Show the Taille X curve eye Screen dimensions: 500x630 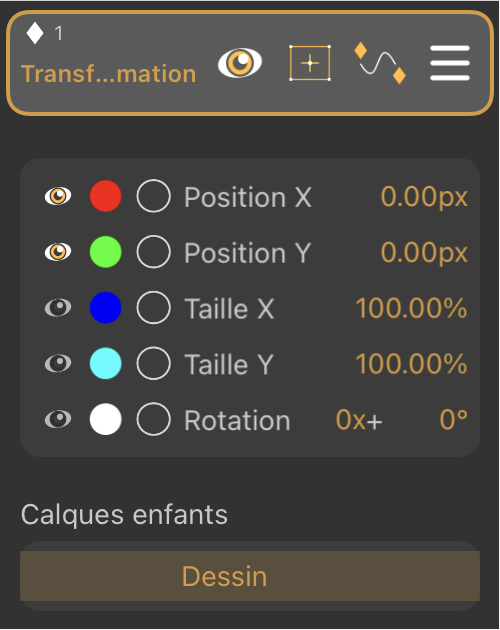[58, 308]
